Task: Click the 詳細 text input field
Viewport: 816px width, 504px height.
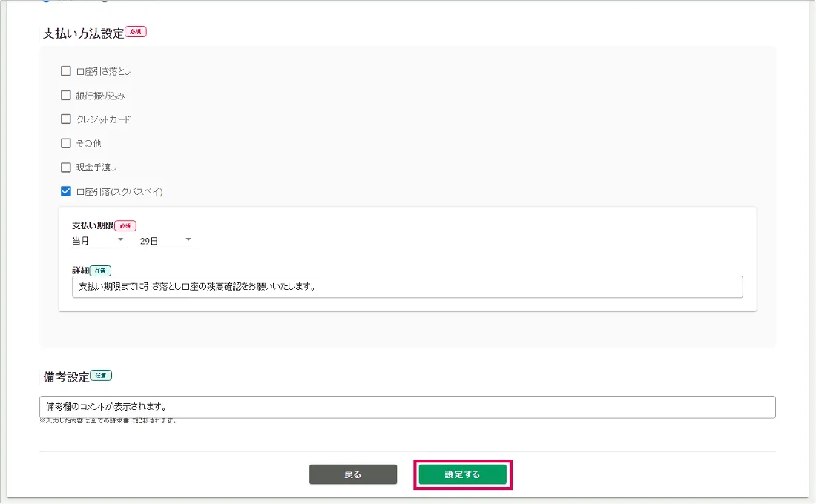Action: coord(407,287)
